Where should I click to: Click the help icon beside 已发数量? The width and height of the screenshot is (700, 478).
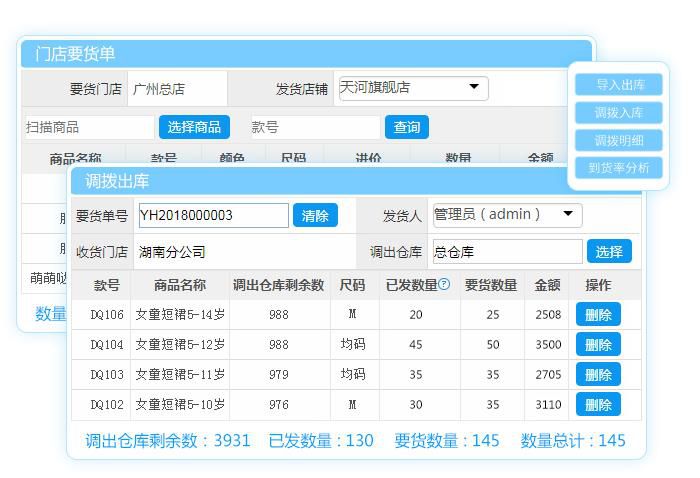(444, 285)
